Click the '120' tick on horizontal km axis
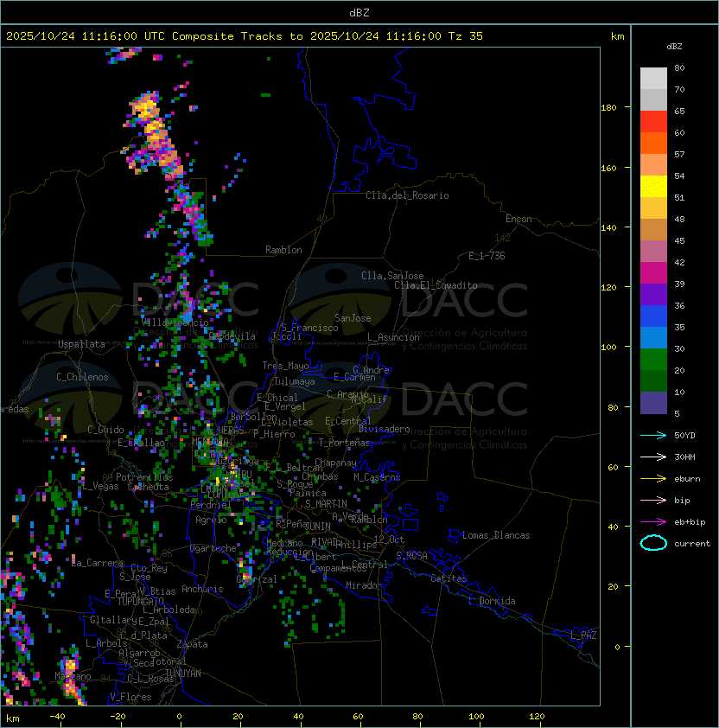The width and height of the screenshot is (719, 728). pos(537,717)
